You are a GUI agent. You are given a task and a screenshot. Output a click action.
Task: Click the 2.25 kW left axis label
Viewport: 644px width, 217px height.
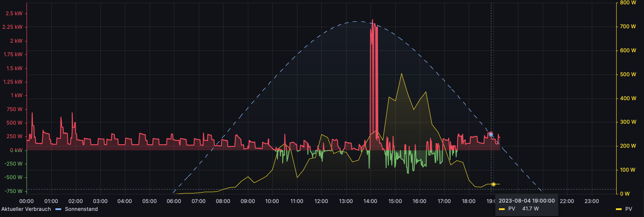tap(13, 27)
